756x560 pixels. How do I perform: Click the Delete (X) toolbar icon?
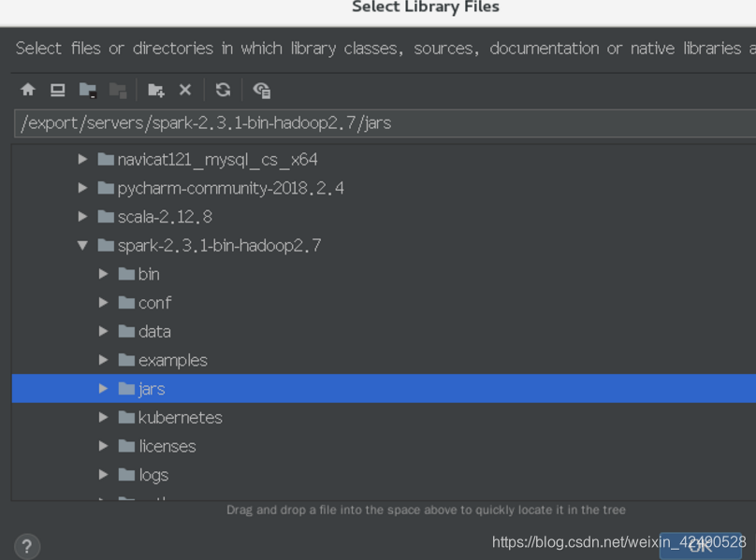coord(185,90)
